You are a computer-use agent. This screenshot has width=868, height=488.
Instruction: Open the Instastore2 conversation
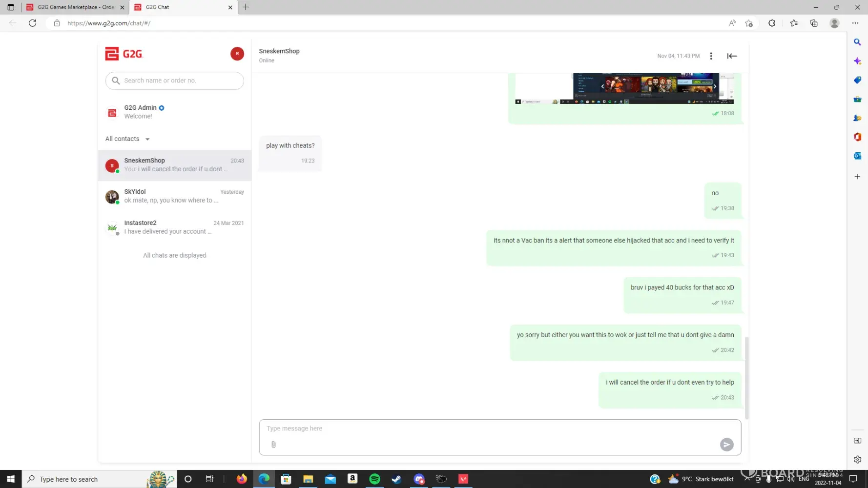pyautogui.click(x=175, y=227)
